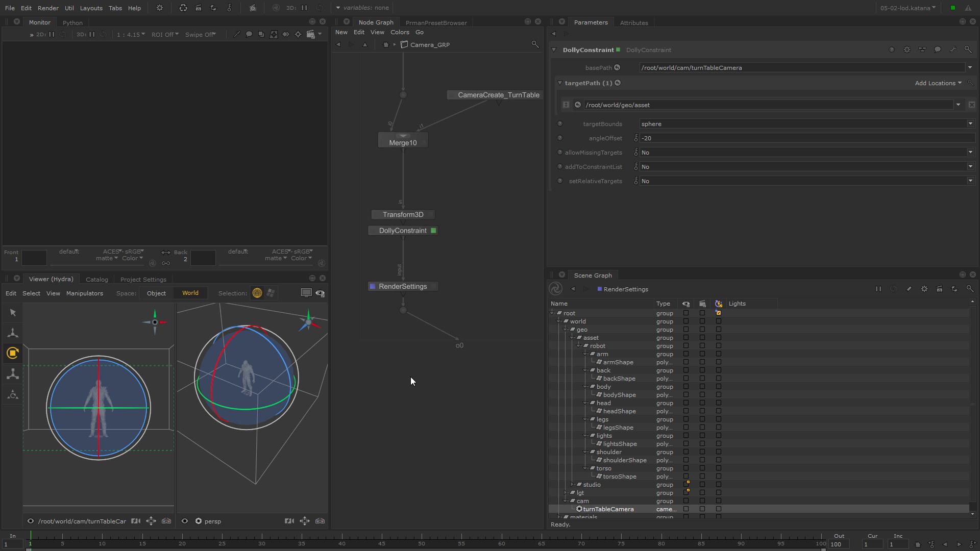The width and height of the screenshot is (980, 551).
Task: Click the DollyConstraint node icon
Action: (433, 230)
